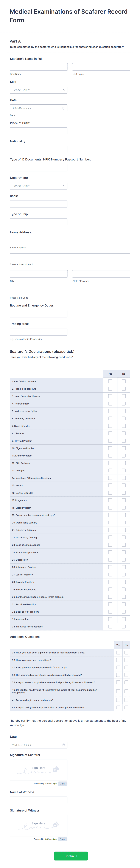Open Jotform Sign link under seafarer signature
Image resolution: width=140 pixels, height=868 pixels.
click(x=51, y=783)
